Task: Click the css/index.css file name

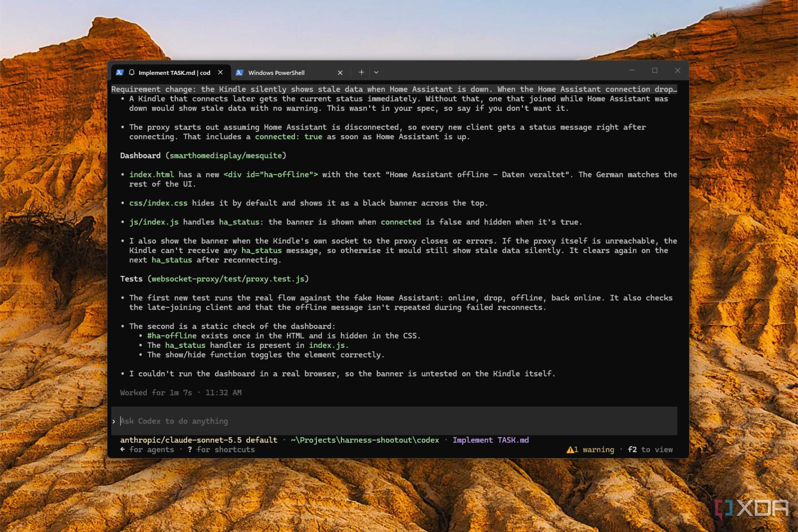Action: point(158,203)
